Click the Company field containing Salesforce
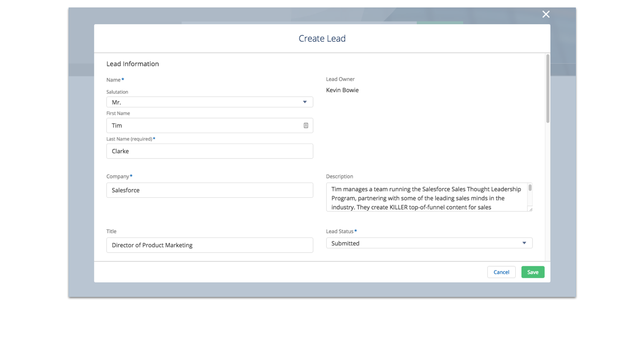This screenshot has width=644, height=343. point(209,190)
